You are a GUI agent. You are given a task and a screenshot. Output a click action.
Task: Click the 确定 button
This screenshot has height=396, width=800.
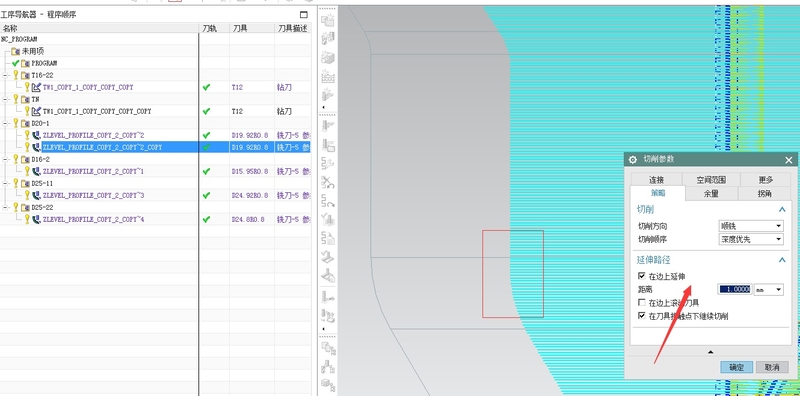pos(736,367)
